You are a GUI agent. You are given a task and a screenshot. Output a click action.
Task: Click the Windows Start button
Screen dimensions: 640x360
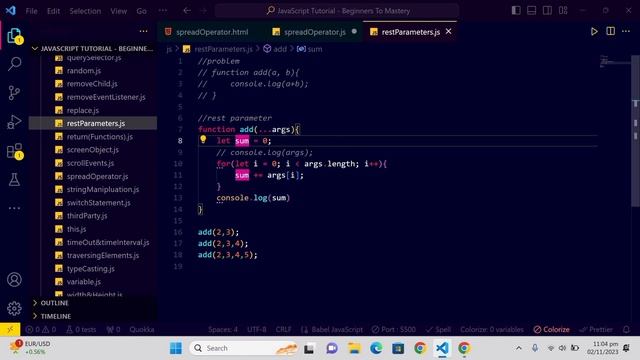click(x=176, y=348)
